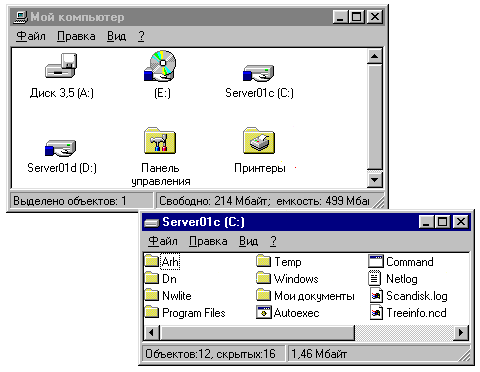This screenshot has height=372, width=480.
Task: Click the Мой компьютер title bar computer icon
Action: (x=21, y=17)
